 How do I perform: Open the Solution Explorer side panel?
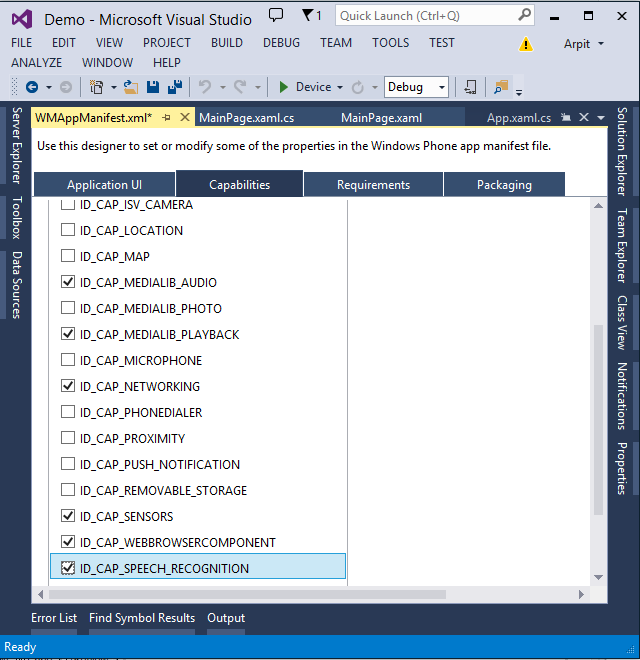(622, 152)
